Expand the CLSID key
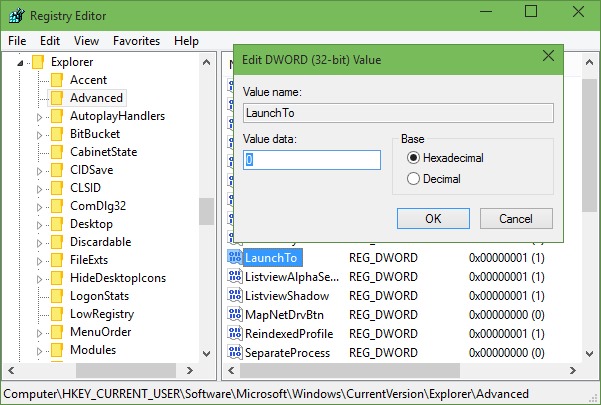 click(x=39, y=189)
